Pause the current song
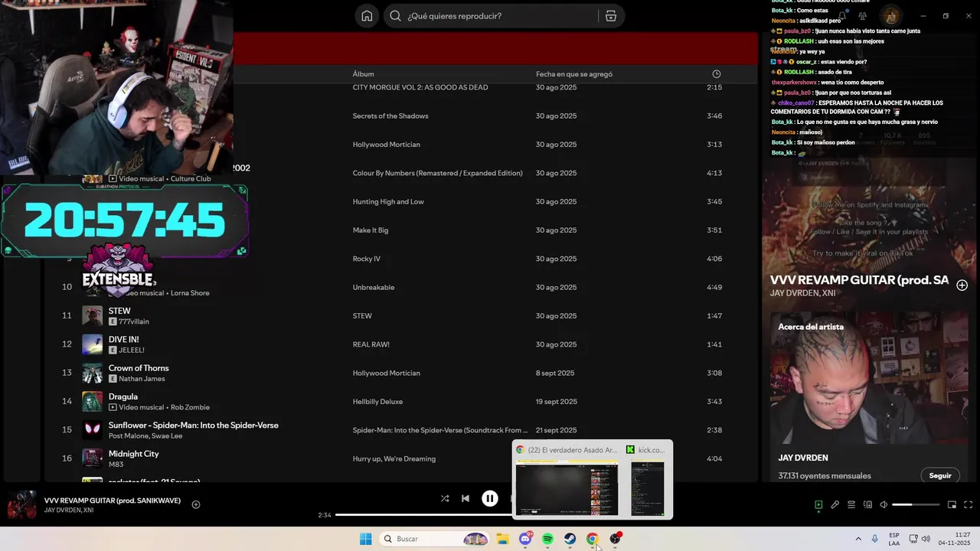The image size is (980, 551). [490, 498]
